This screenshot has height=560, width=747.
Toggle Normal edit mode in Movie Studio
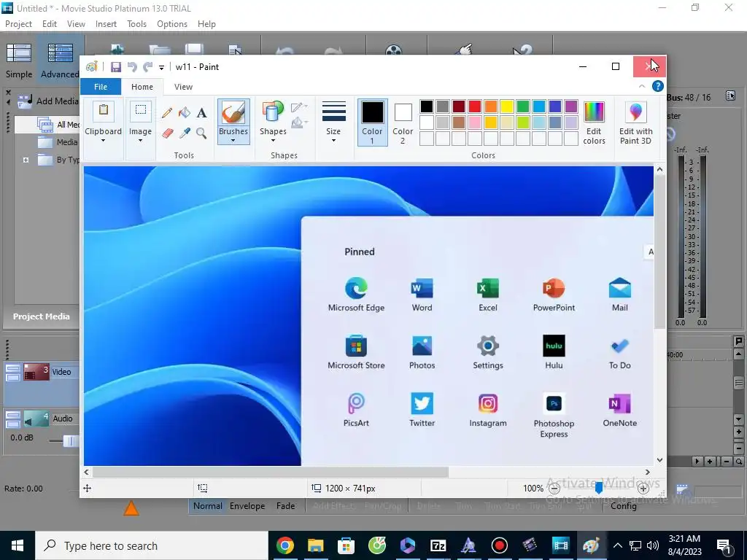pyautogui.click(x=208, y=506)
